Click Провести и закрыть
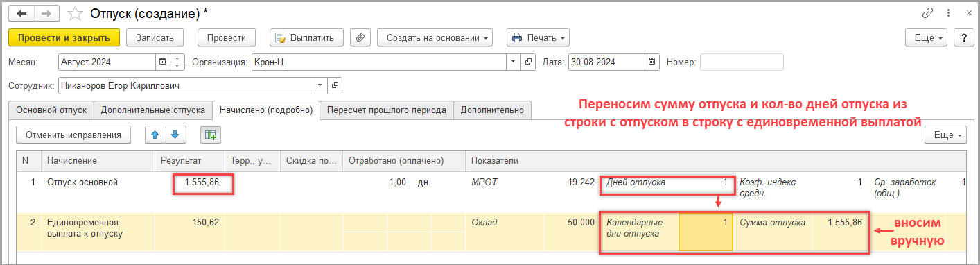 click(x=64, y=37)
